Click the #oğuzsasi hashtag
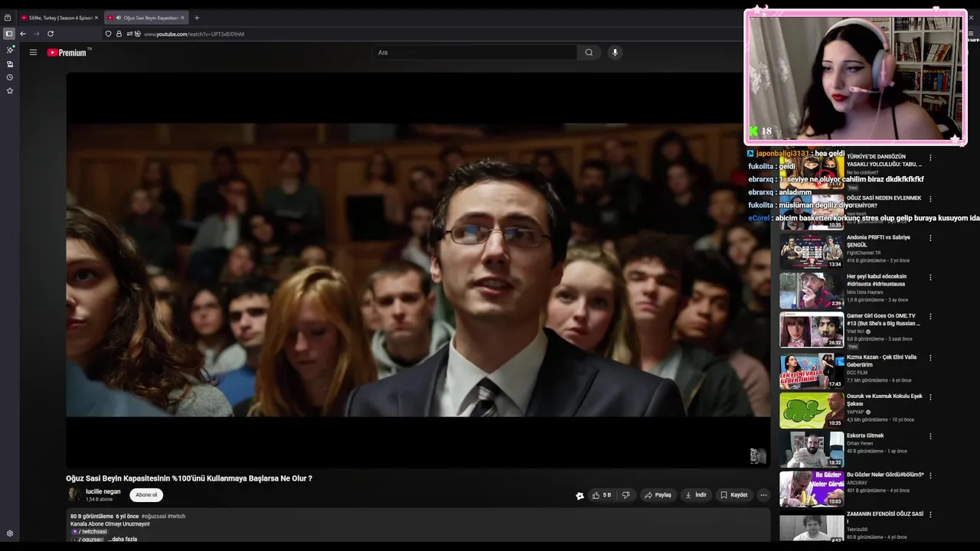The image size is (980, 551). click(x=154, y=517)
